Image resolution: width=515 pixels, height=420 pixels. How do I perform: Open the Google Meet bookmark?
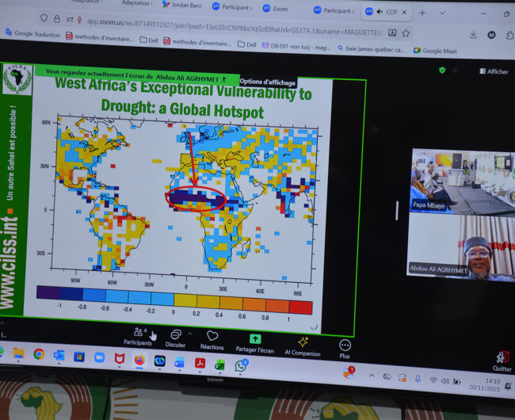(x=438, y=51)
